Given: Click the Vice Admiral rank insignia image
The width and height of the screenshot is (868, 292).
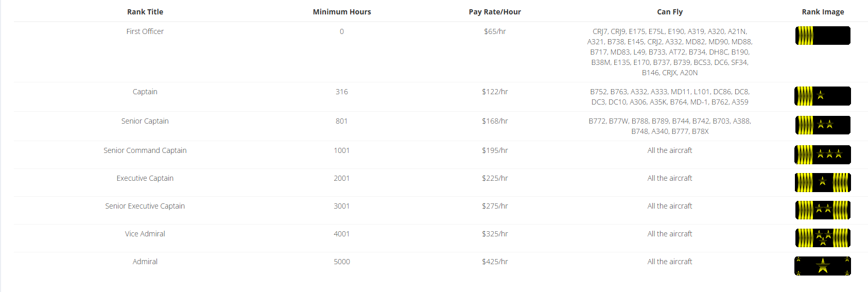Looking at the screenshot, I should (x=823, y=238).
